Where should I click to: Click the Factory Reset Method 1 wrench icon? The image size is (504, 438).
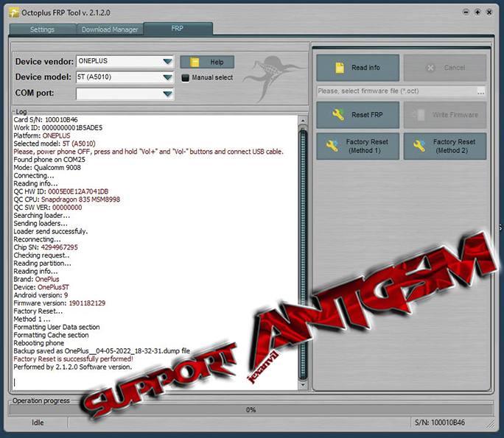pyautogui.click(x=332, y=146)
